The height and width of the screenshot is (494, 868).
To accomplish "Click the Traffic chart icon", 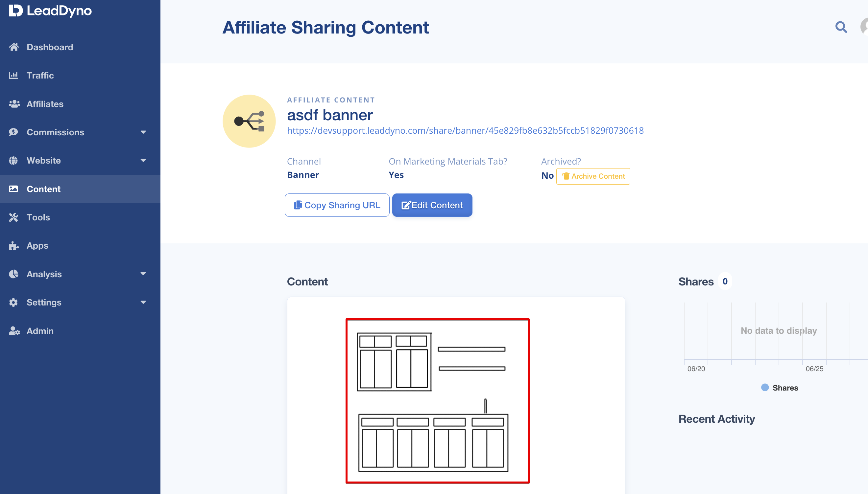I will point(13,75).
